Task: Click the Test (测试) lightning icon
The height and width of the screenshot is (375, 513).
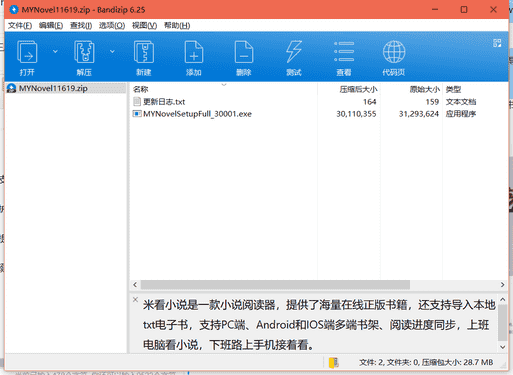Action: (x=294, y=52)
